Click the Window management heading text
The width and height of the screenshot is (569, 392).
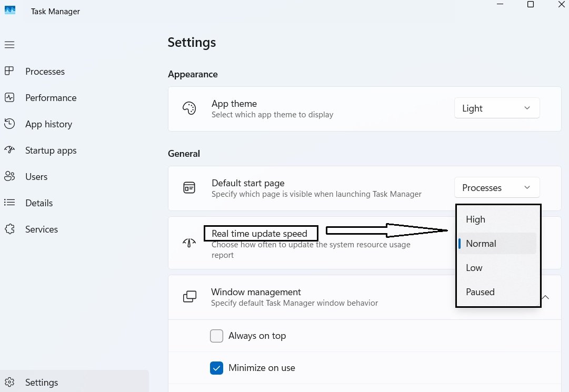(256, 292)
